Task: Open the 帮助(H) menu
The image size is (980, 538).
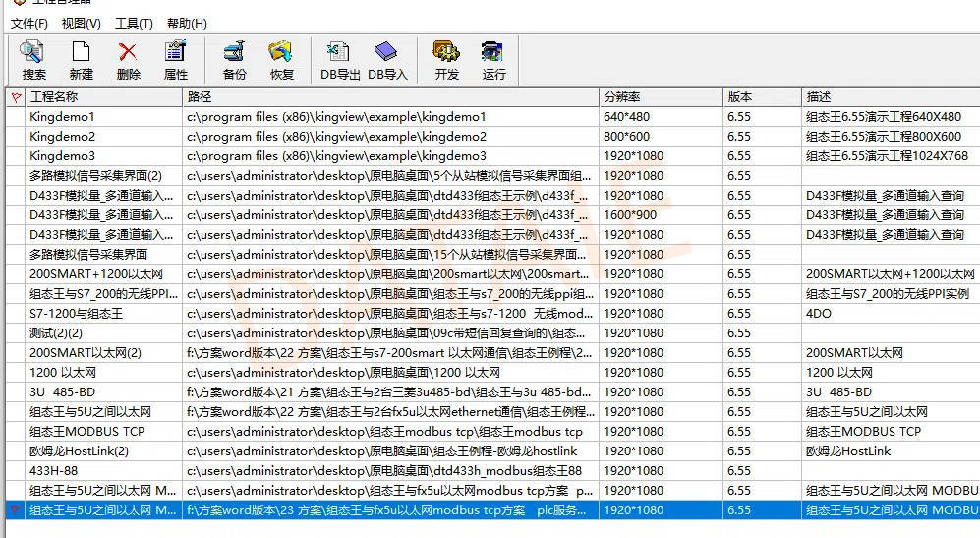Action: 187,24
